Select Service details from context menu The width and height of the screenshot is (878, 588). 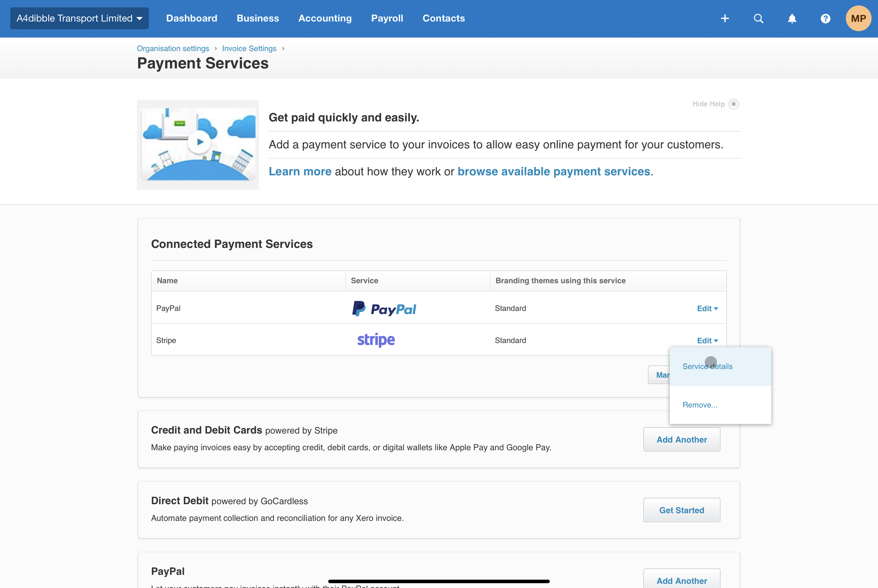coord(707,366)
